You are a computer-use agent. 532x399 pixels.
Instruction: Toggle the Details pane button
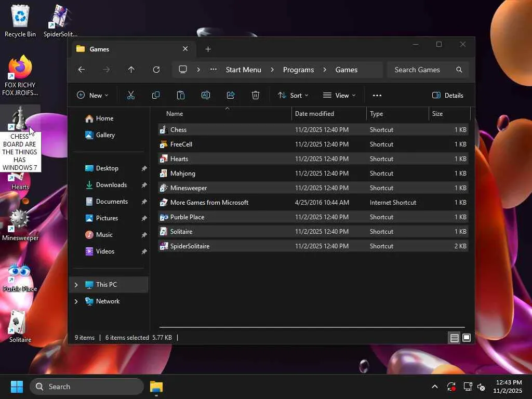coord(448,96)
